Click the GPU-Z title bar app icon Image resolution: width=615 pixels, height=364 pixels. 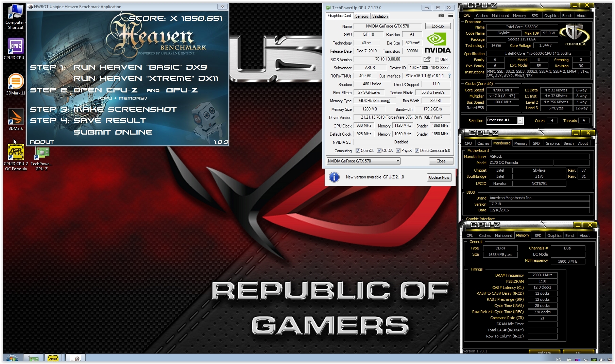click(328, 7)
